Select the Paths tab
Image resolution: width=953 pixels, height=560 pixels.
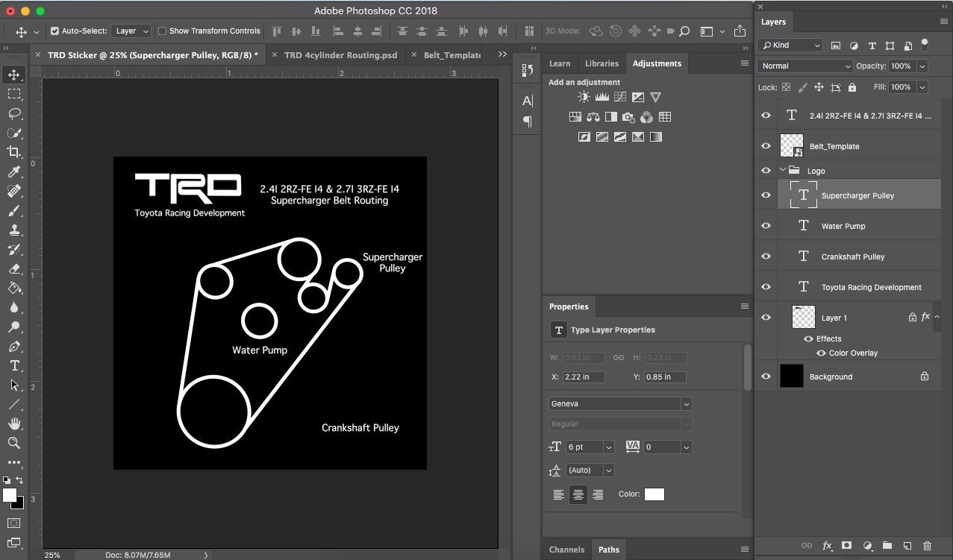[608, 550]
